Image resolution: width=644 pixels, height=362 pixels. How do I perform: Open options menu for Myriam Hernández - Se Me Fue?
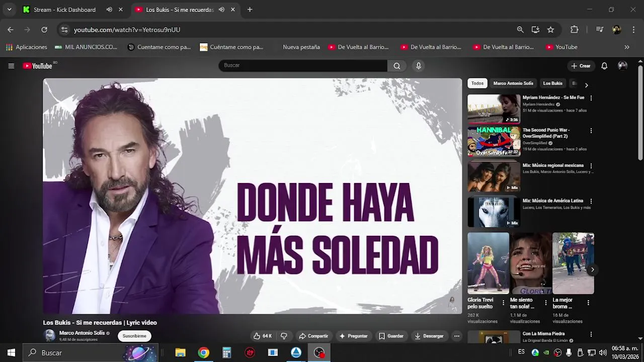pyautogui.click(x=591, y=98)
